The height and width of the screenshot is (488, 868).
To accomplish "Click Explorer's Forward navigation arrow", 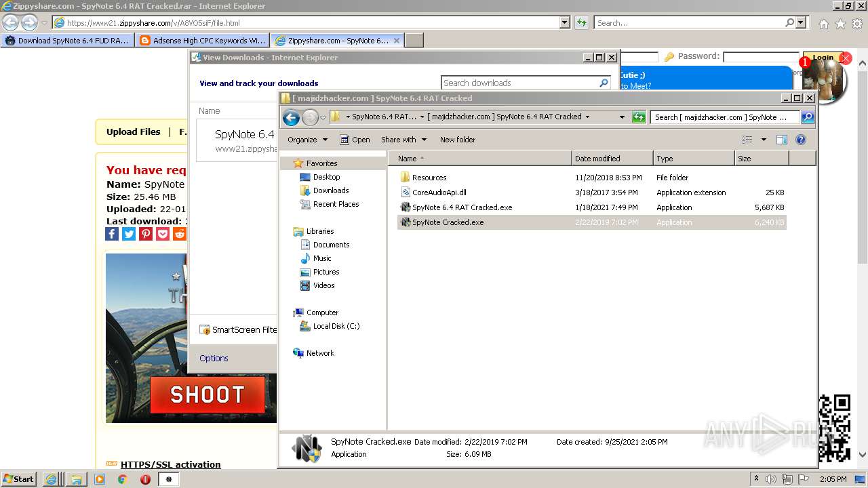I will 310,117.
